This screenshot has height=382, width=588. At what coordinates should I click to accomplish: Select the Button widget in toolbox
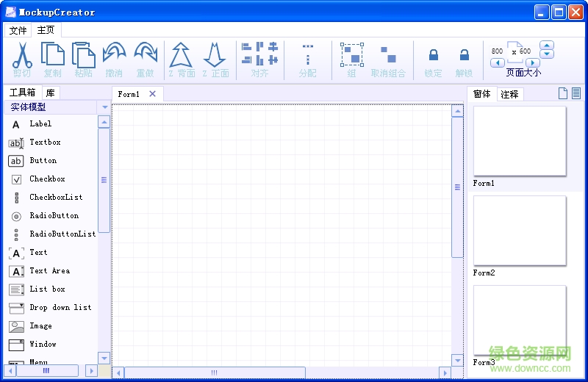click(43, 161)
